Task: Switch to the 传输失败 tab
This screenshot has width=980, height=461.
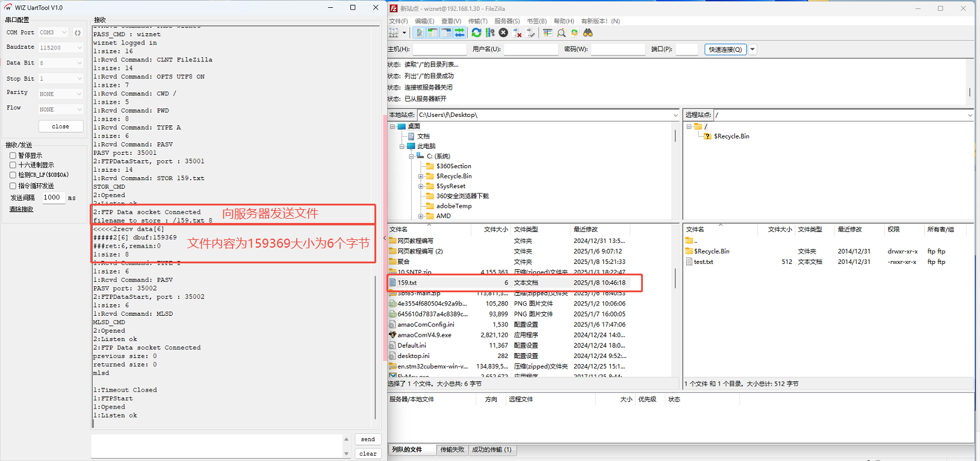Action: pyautogui.click(x=452, y=450)
